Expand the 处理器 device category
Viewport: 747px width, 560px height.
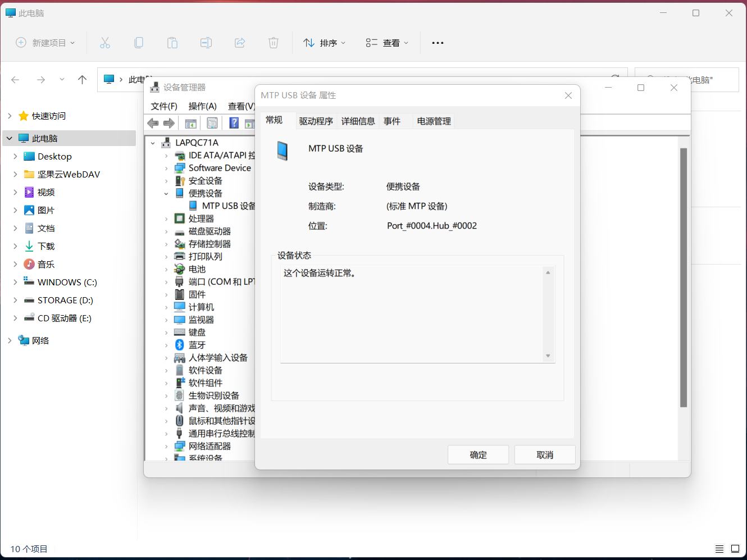click(166, 219)
